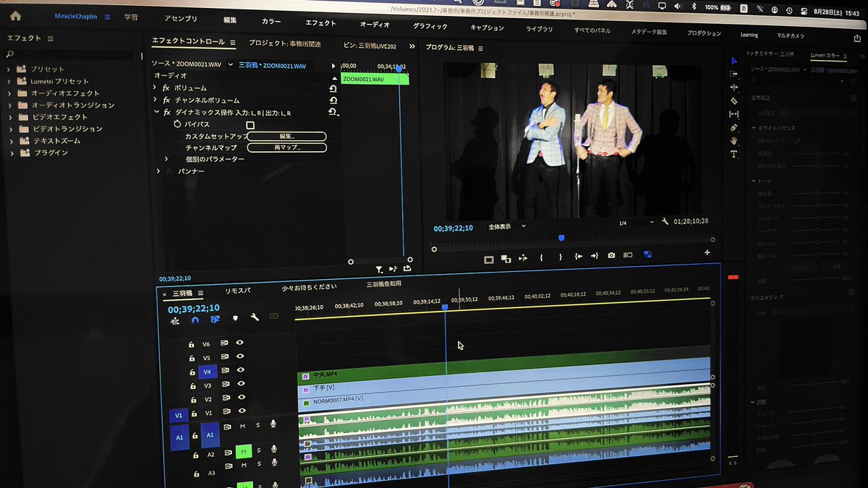Choose the Ripple Edit tool
The width and height of the screenshot is (868, 488).
point(734,87)
